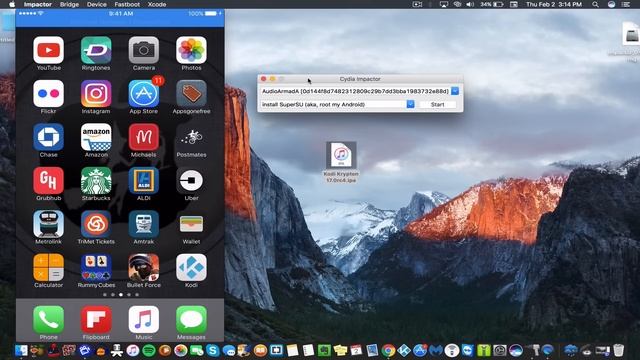Show battery status in menu bar
The height and width of the screenshot is (360, 640).
[492, 4]
